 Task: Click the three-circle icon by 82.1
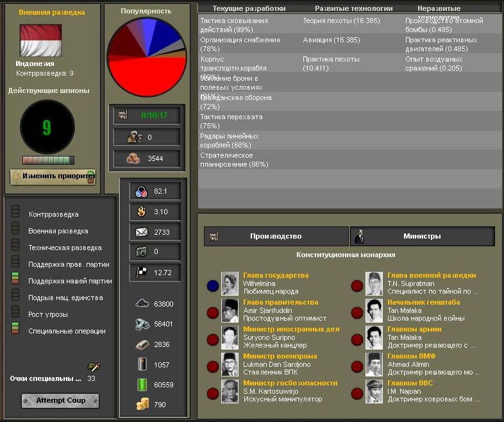coord(141,191)
